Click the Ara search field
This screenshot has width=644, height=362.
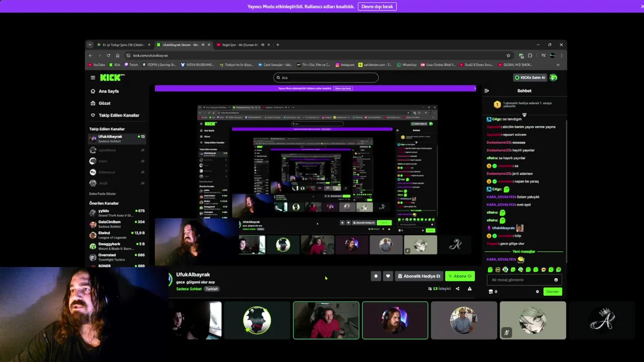point(326,77)
